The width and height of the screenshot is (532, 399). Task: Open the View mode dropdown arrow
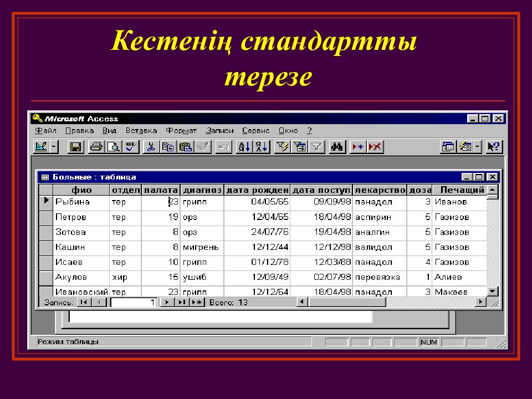pos(54,147)
